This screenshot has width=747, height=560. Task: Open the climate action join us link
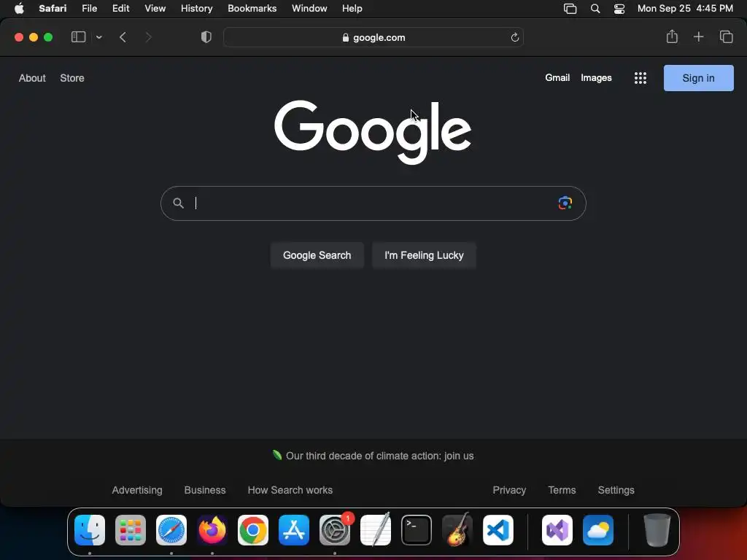pyautogui.click(x=379, y=456)
